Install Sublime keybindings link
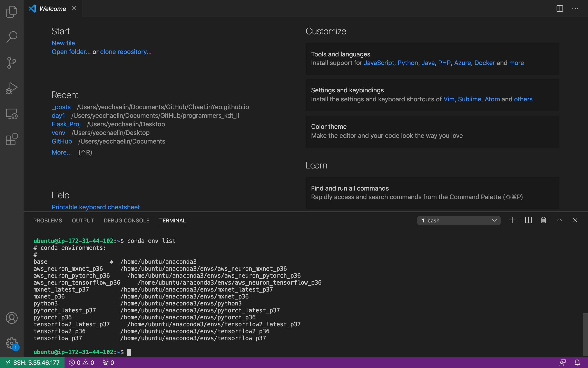The width and height of the screenshot is (588, 368). tap(469, 99)
